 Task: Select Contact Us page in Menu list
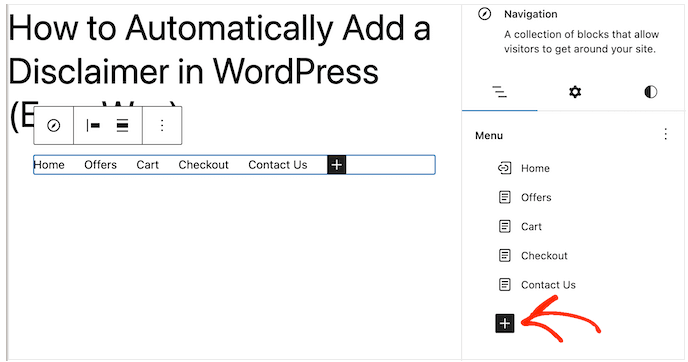[x=548, y=285]
